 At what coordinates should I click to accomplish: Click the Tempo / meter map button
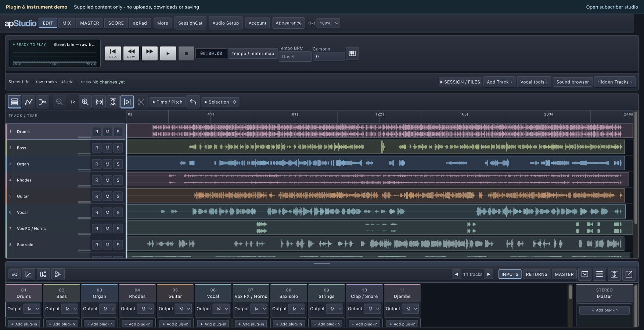point(252,53)
